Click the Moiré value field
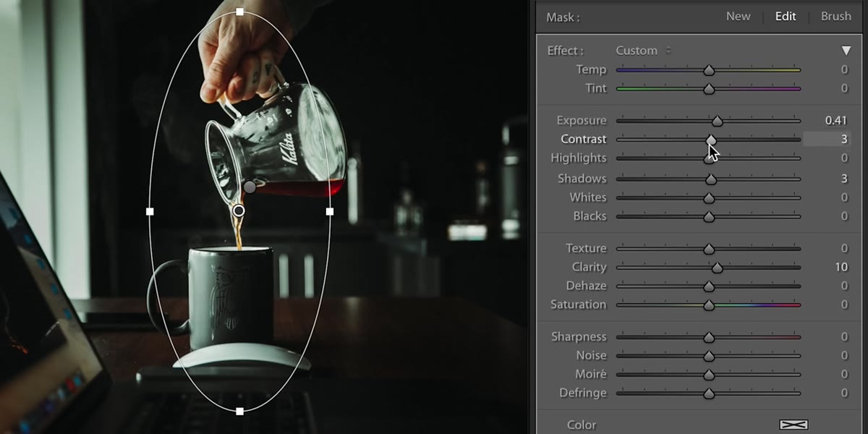 tap(844, 374)
